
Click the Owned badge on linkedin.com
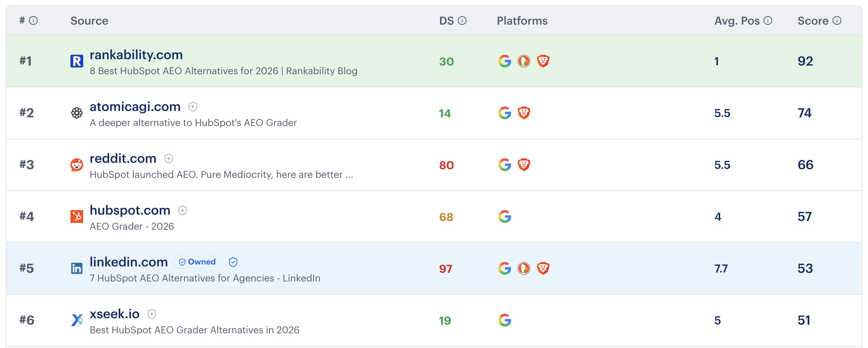tap(197, 262)
